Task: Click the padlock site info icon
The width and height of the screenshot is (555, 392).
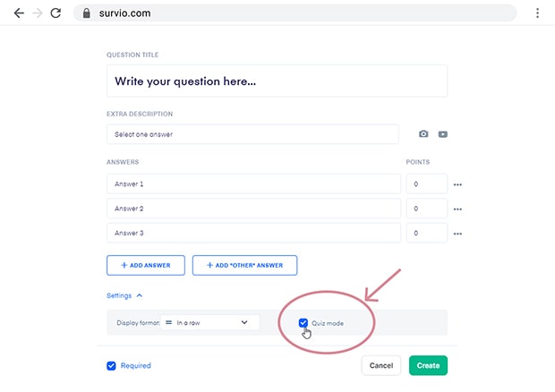Action: click(87, 13)
